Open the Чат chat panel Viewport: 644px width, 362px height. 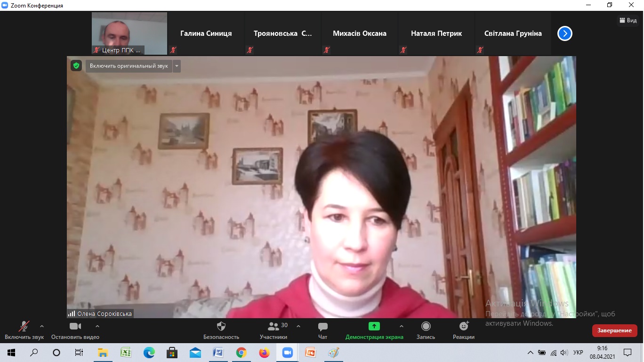[322, 330]
